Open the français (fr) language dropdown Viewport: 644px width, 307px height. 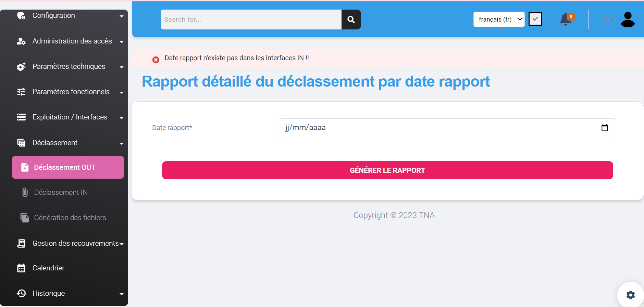tap(499, 20)
